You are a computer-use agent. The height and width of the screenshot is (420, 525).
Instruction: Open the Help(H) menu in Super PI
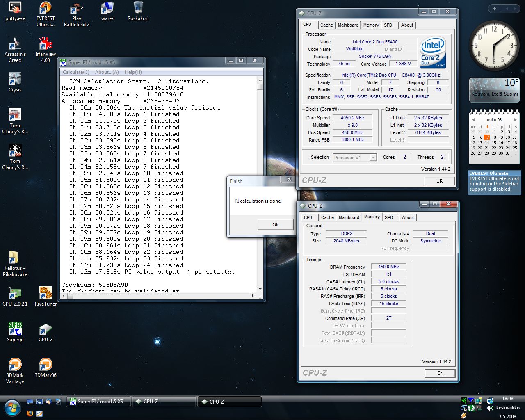tap(133, 72)
